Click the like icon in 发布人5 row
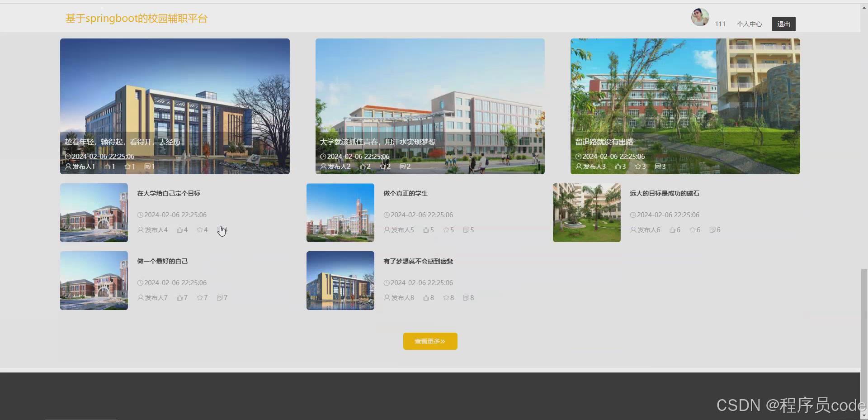 (426, 230)
